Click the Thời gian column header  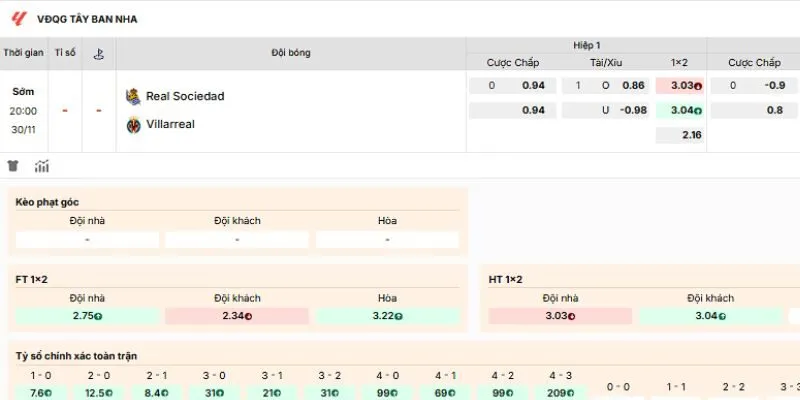click(x=23, y=53)
